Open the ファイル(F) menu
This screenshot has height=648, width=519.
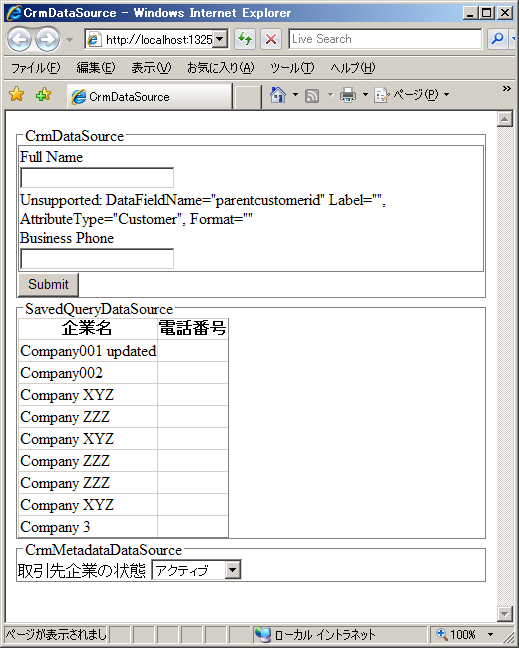tap(36, 68)
